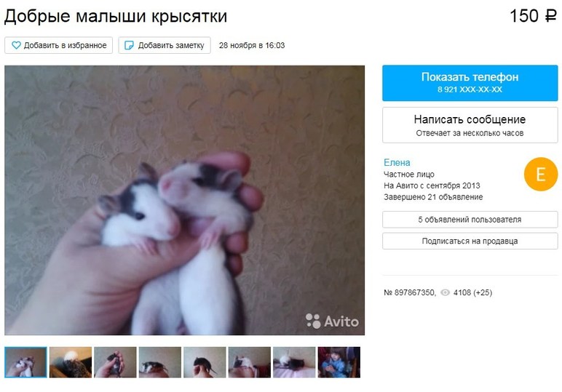Image resolution: width=562 pixels, height=392 pixels.
Task: Select the third thumbnail of rat in hand
Action: (116, 362)
